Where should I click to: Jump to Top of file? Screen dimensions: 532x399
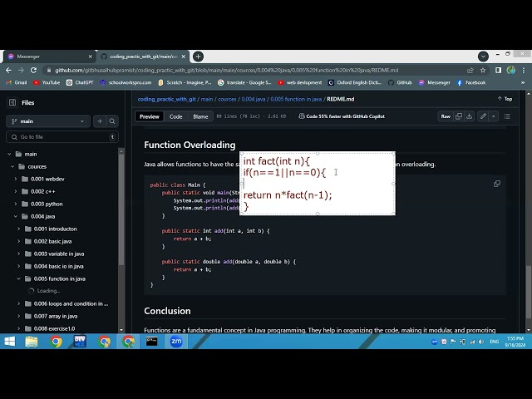(x=505, y=99)
